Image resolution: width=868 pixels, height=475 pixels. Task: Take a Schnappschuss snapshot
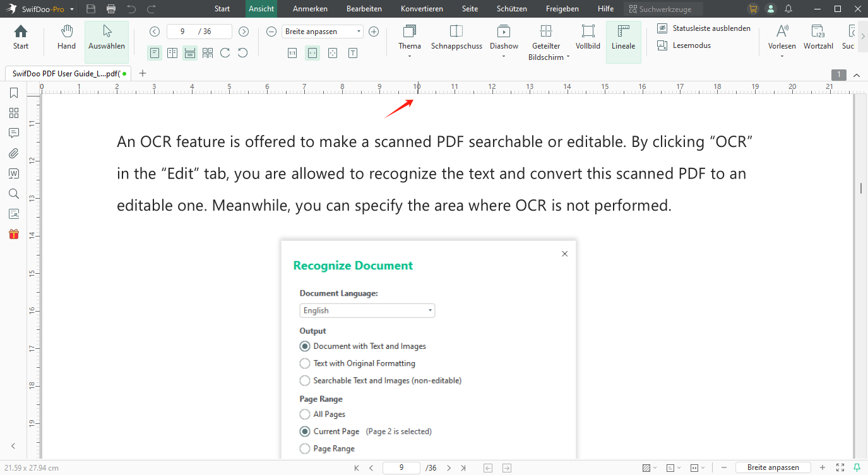point(456,37)
